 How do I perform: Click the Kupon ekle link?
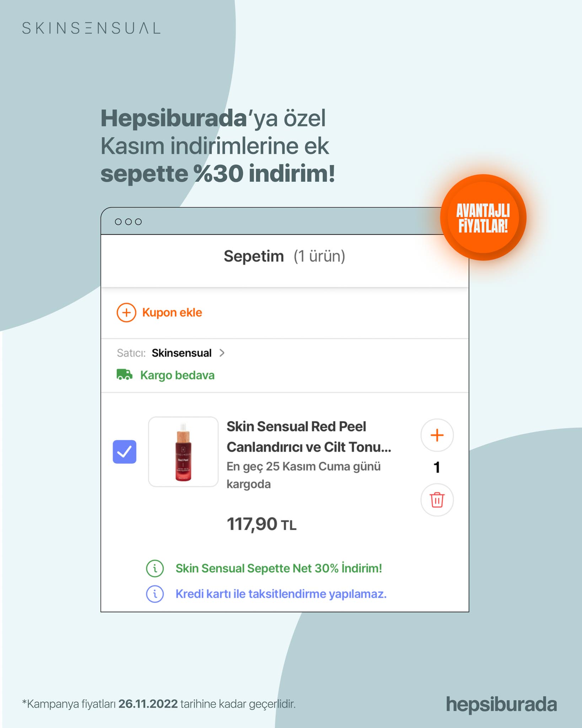172,312
